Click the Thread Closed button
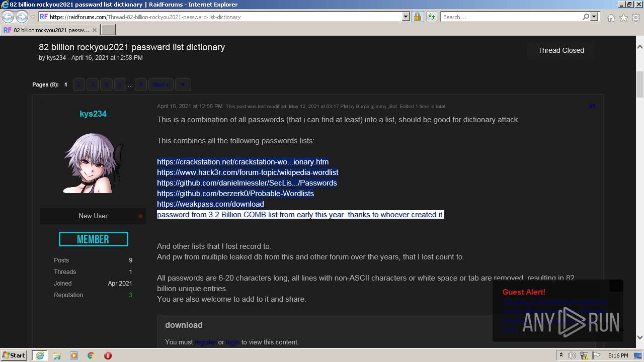 [561, 50]
